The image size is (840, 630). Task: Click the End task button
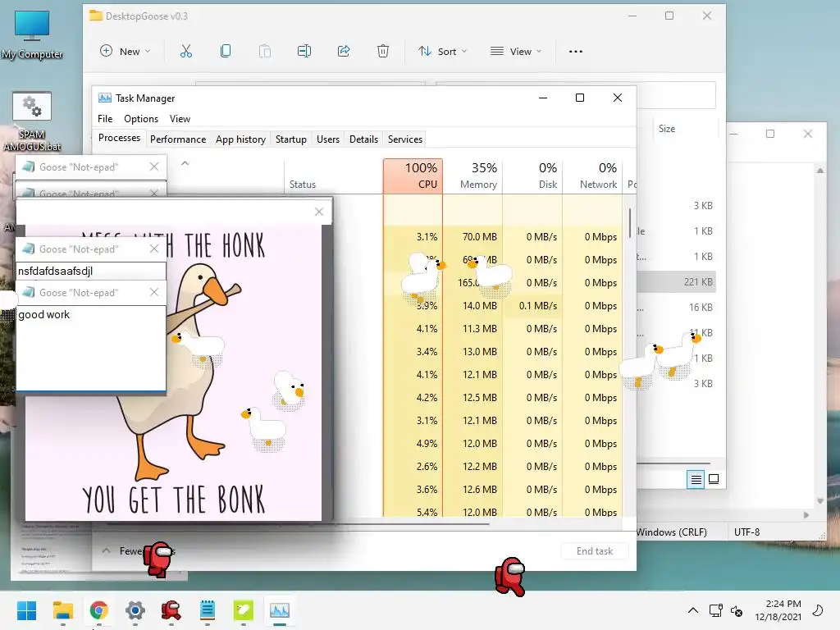pyautogui.click(x=595, y=551)
